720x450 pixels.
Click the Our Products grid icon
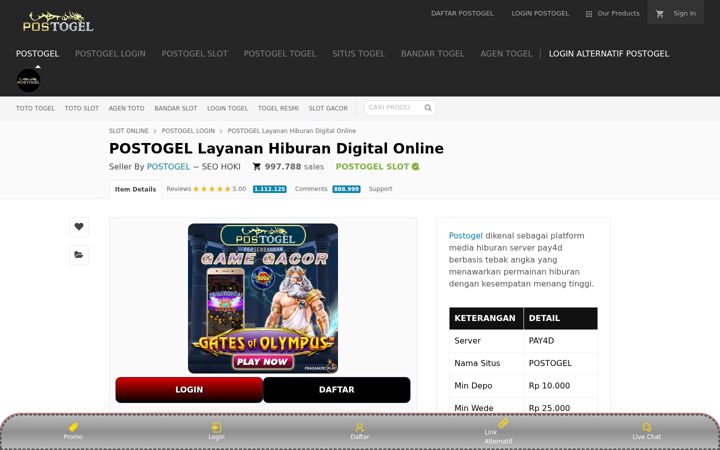pyautogui.click(x=589, y=14)
